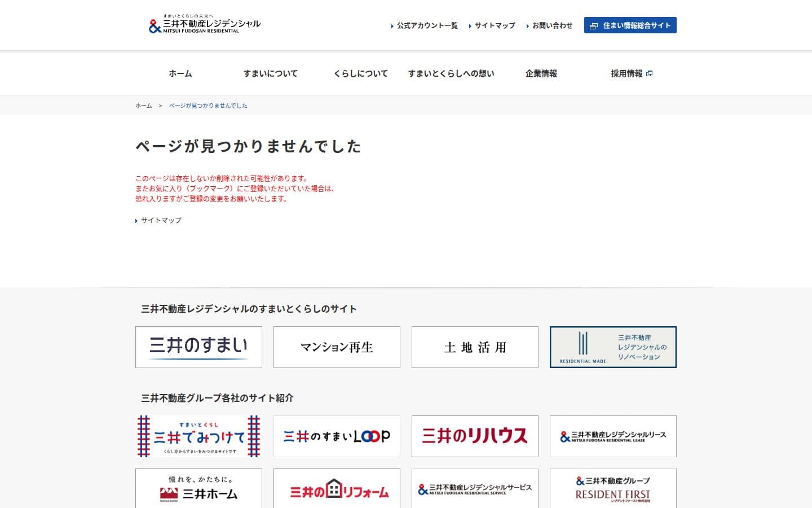Open the 三井のリハウス banner

(x=475, y=436)
